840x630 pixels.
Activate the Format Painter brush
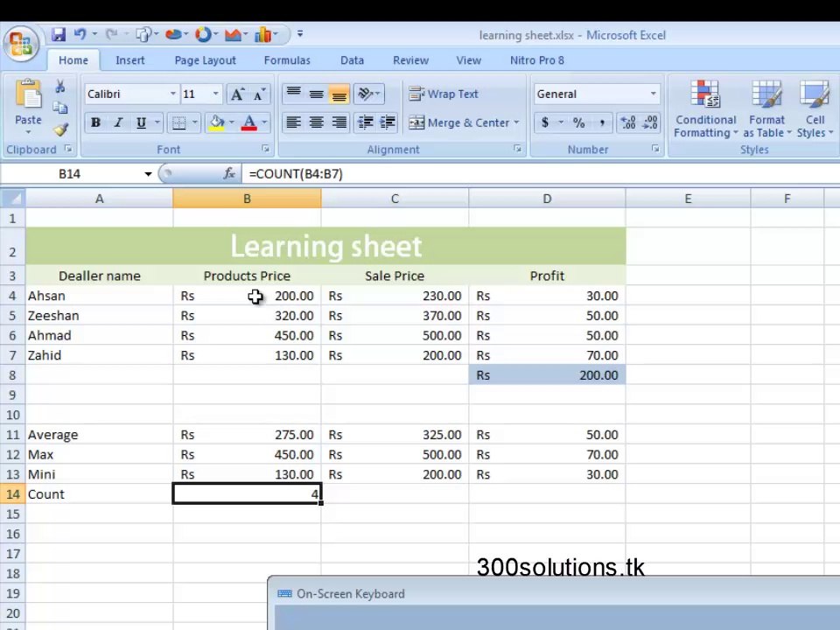60,129
